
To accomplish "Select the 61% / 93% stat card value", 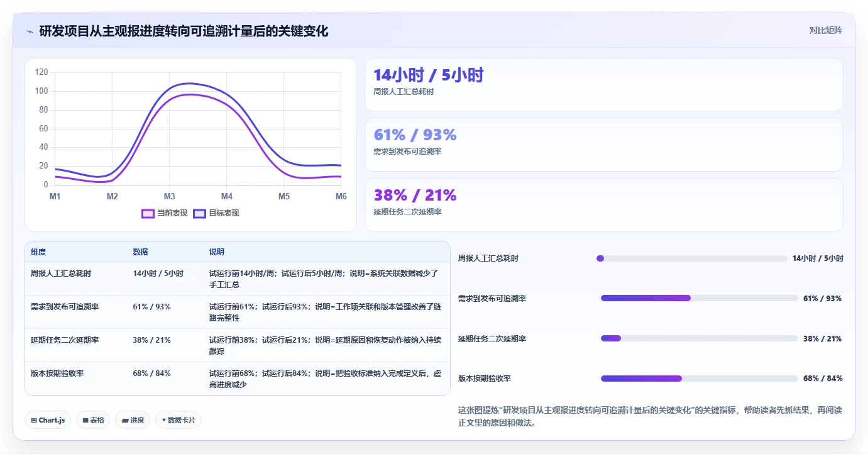I will [415, 135].
